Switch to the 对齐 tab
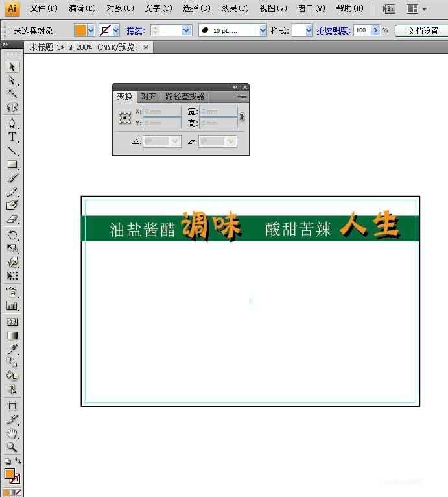 coord(148,97)
